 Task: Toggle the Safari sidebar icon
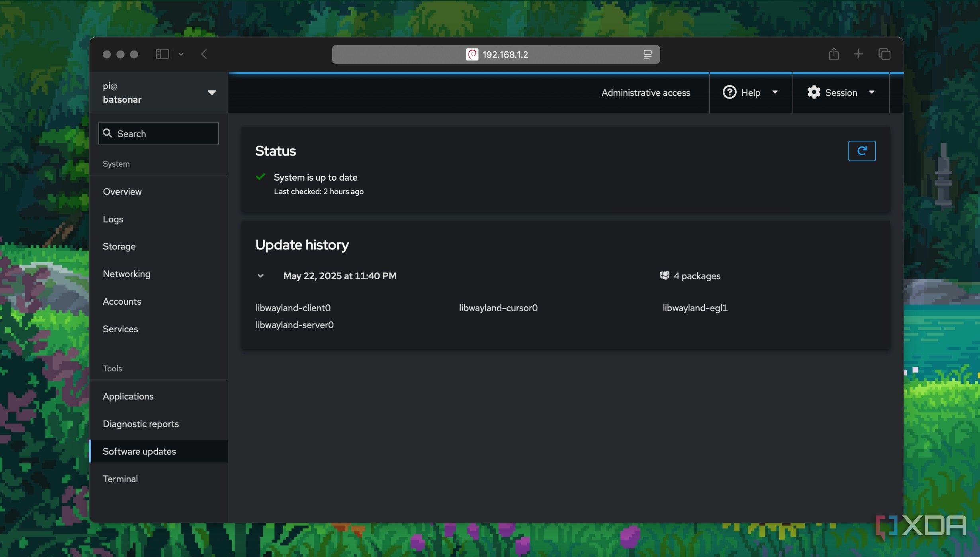point(162,54)
